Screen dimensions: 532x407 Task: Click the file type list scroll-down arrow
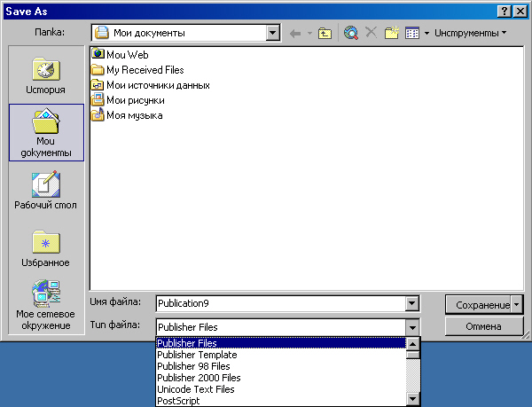tap(411, 399)
